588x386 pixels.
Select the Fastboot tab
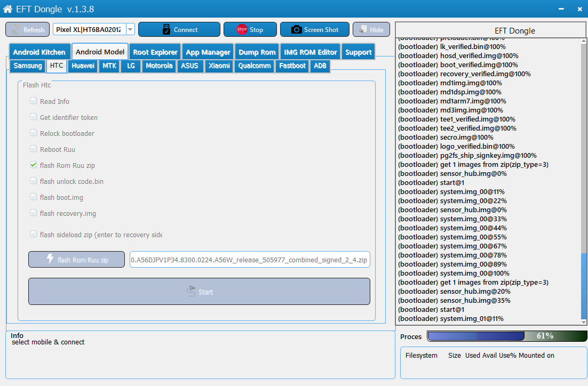[292, 66]
